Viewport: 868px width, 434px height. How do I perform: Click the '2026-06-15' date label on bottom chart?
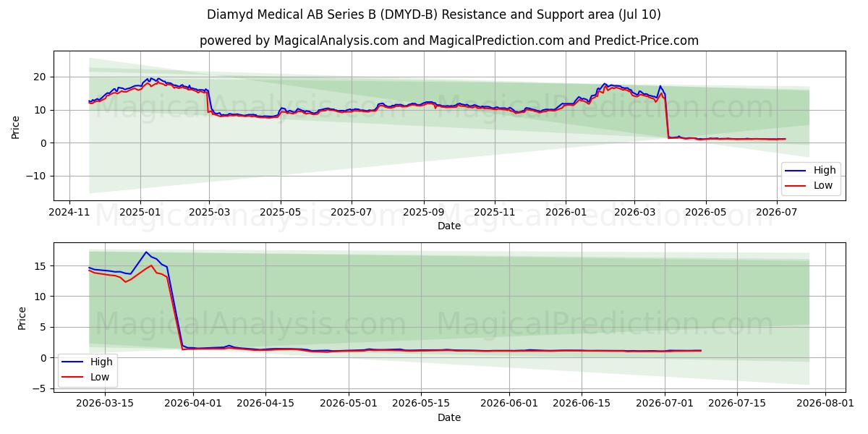click(582, 405)
